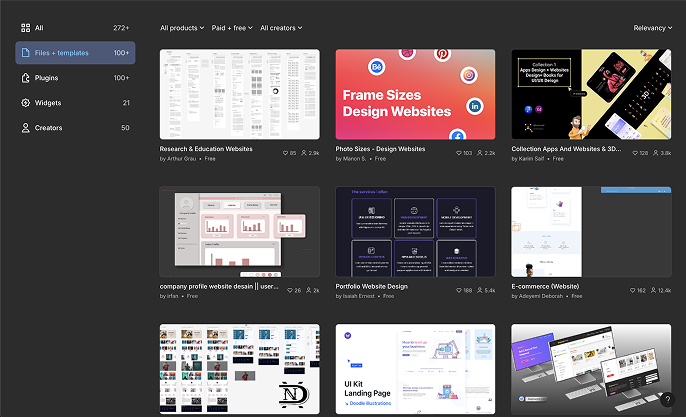686x417 pixels.
Task: Open the Frame Sizes Design Websites thumbnail
Action: 415,94
